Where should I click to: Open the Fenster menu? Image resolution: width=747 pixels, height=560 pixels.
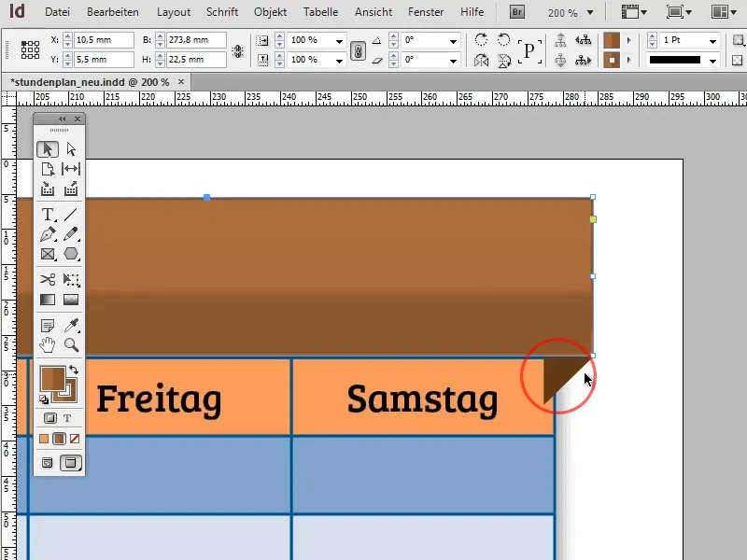click(426, 12)
